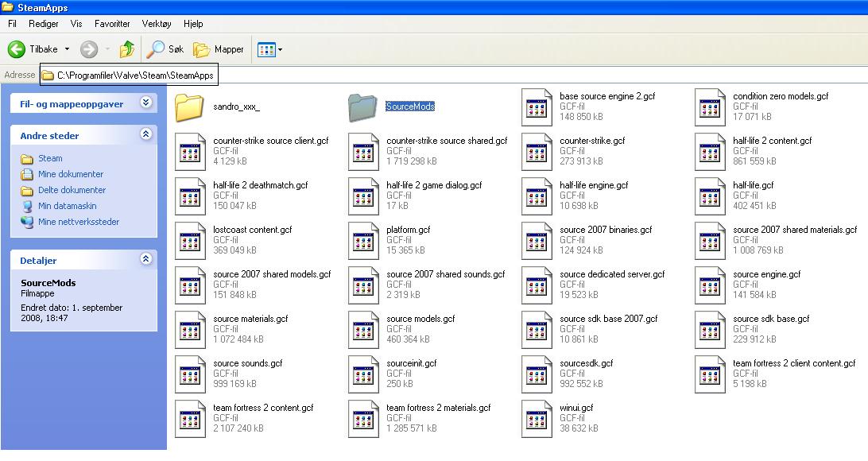Screen dimensions: 868x461
Task: Select the half-life.gcf file icon
Action: (710, 196)
